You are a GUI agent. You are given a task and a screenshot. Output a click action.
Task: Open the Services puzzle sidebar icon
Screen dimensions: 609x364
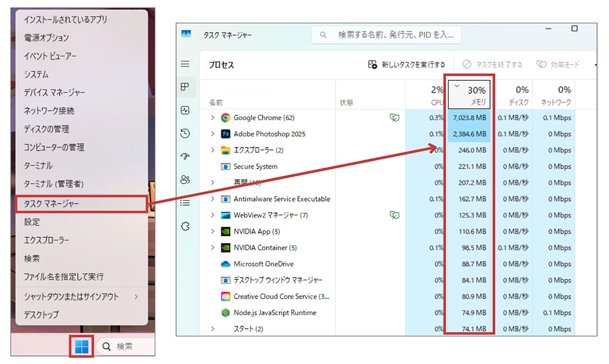[x=186, y=226]
